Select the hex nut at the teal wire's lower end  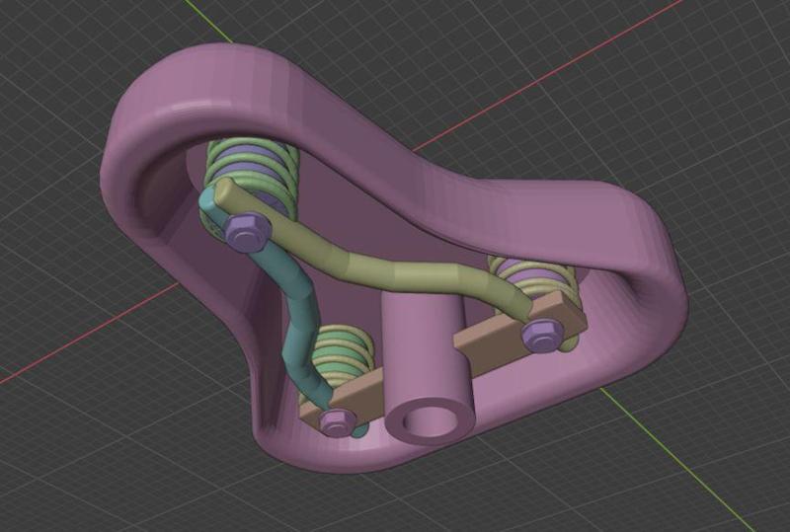(338, 421)
